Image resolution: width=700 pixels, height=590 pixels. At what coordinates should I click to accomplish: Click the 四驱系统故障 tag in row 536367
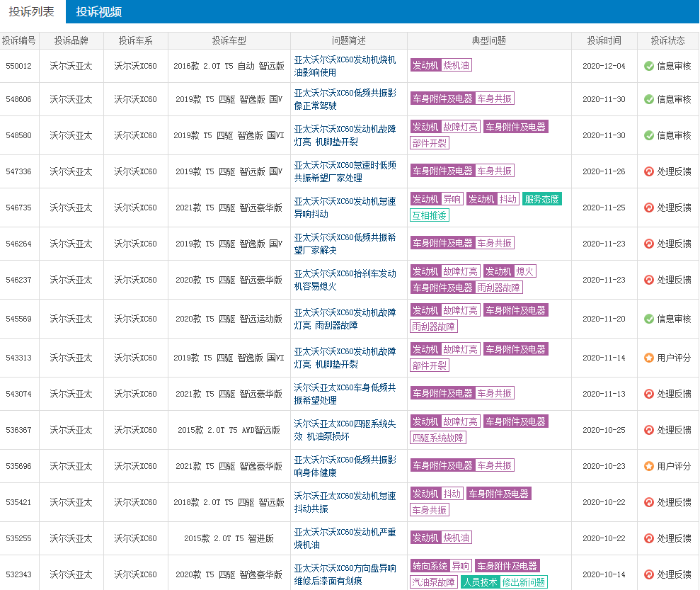[438, 438]
